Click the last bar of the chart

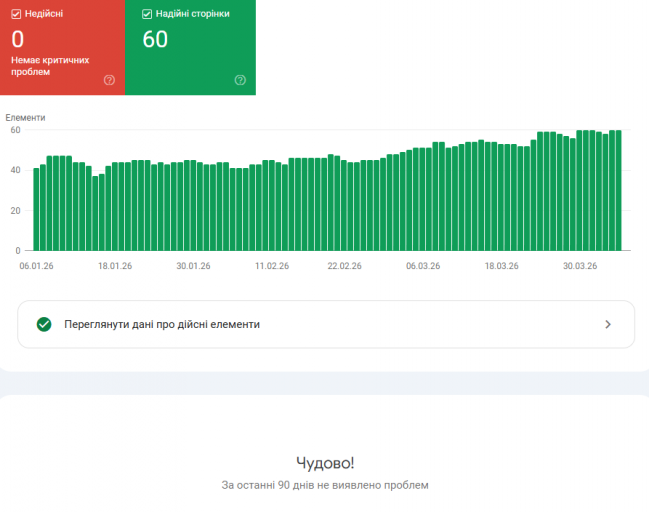click(x=619, y=190)
